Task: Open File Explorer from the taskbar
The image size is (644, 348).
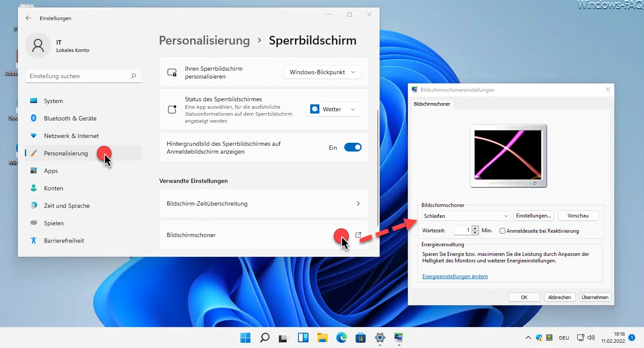Action: coord(322,338)
